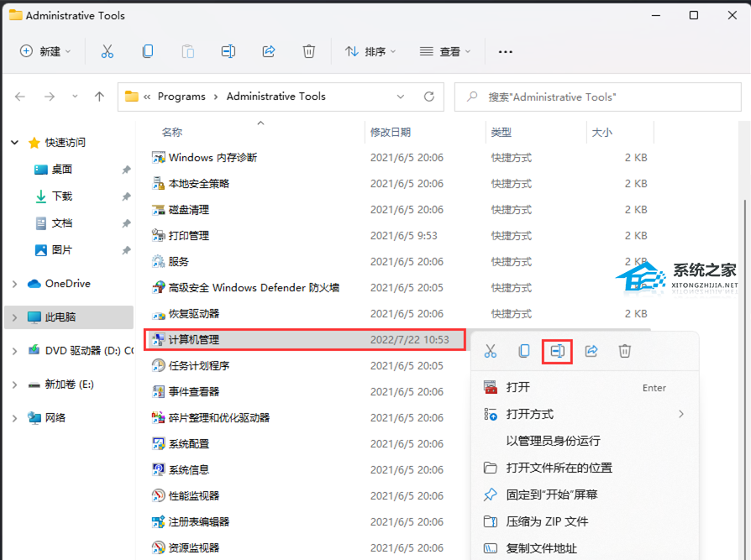Click the Copy icon in the context menu

[524, 351]
